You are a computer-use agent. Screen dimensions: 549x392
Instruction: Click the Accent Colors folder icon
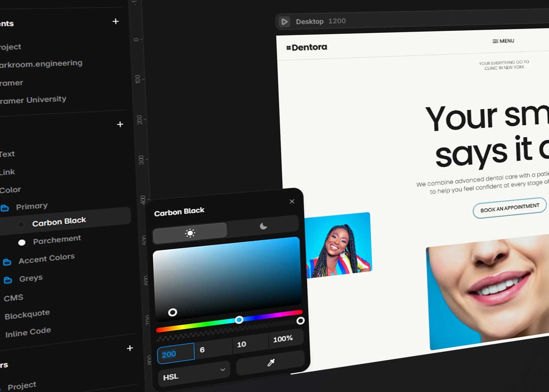[7, 262]
